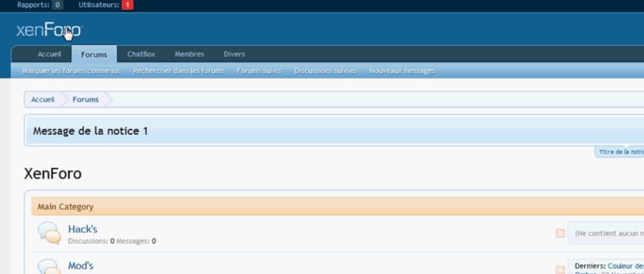Open the RSS feed for Hack's

click(x=560, y=233)
